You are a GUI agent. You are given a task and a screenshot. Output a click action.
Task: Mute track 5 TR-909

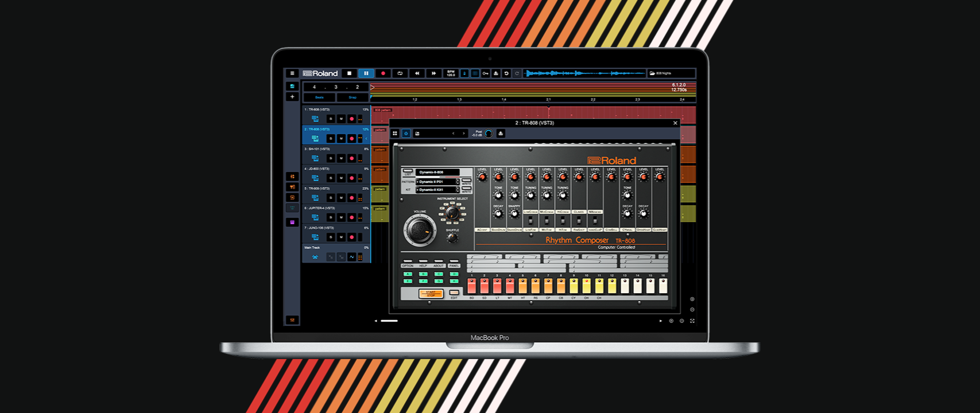pos(341,198)
